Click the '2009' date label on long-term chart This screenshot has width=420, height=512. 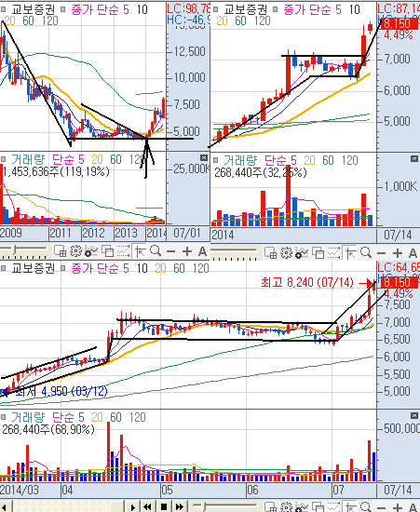(x=11, y=233)
